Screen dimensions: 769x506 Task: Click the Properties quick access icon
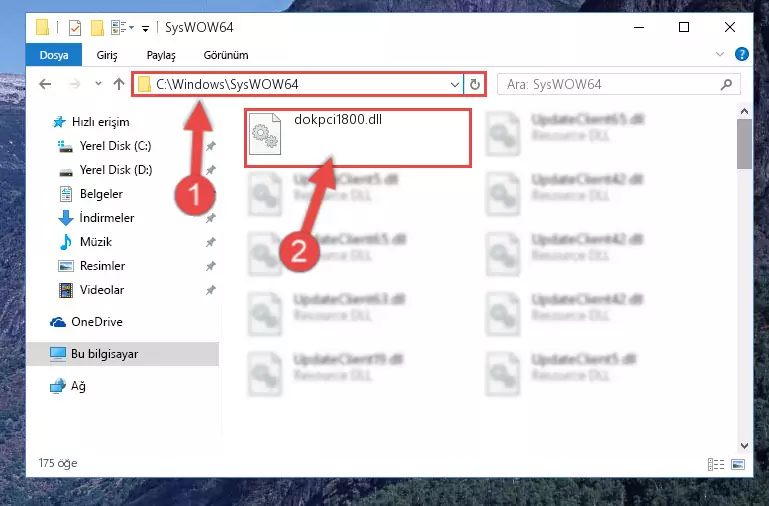click(75, 27)
